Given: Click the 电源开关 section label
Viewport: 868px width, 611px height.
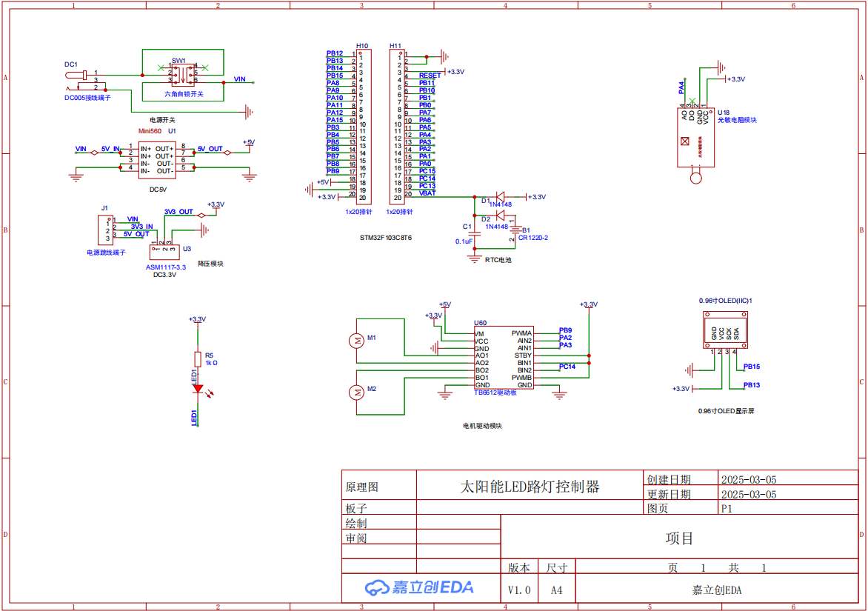Looking at the screenshot, I should point(162,119).
